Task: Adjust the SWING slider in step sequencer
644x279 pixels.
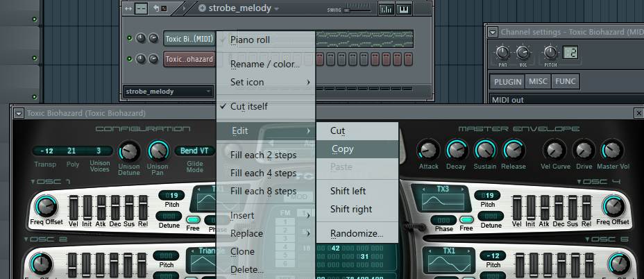Action: coord(357,10)
